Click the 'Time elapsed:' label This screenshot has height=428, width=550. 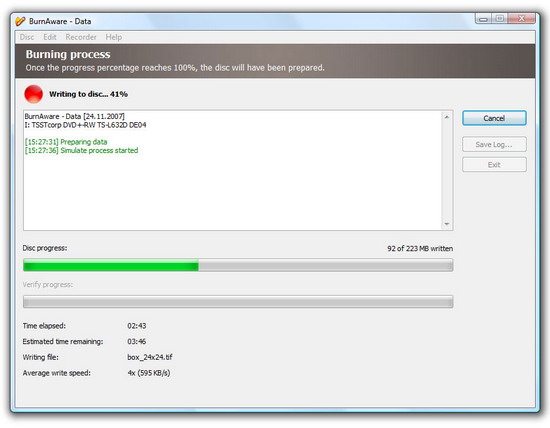click(x=44, y=326)
